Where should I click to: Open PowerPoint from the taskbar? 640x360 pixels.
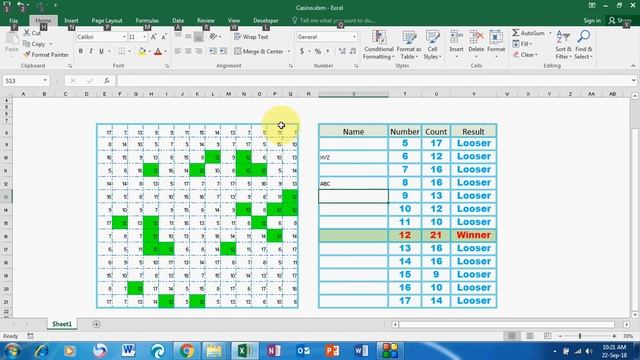coord(332,351)
